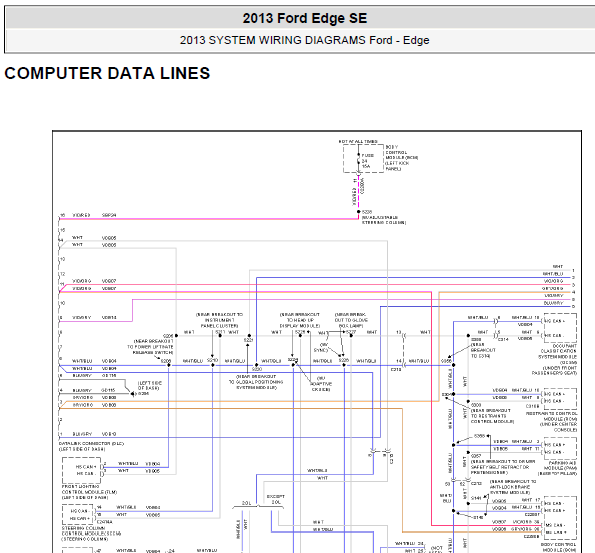Viewport: 595px width, 553px height.
Task: Click the "W/ adaptive cruise" note
Action: 321,384
